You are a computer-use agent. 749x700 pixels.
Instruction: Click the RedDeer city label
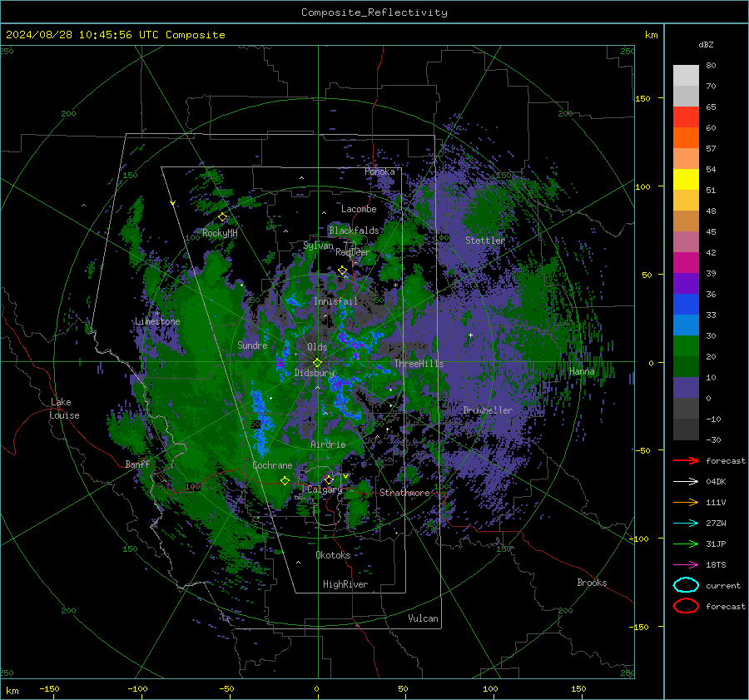pyautogui.click(x=353, y=252)
